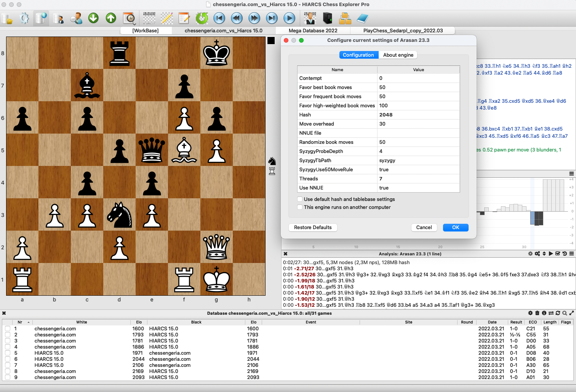Open database list gear settings
Screen dimensions: 576x392
click(x=530, y=313)
